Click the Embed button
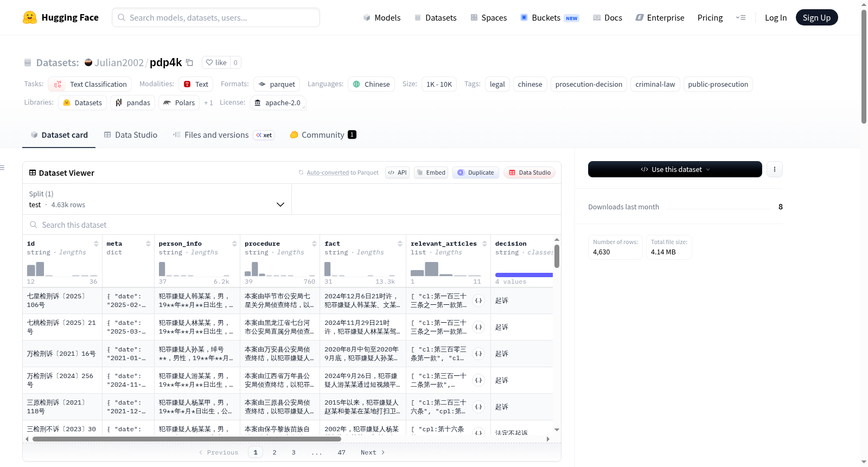 431,172
